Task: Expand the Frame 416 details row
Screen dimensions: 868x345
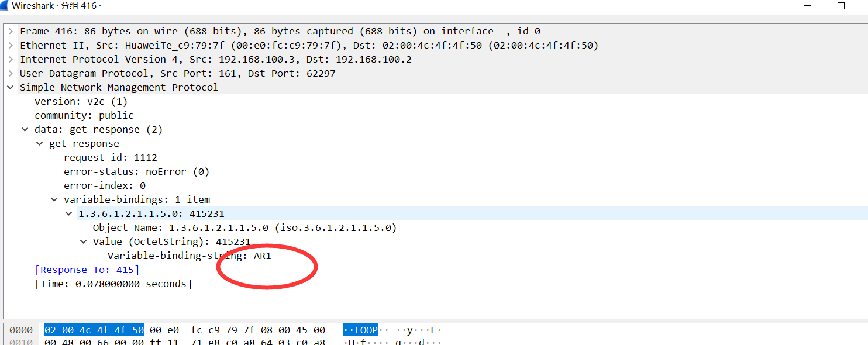Action: [10, 30]
